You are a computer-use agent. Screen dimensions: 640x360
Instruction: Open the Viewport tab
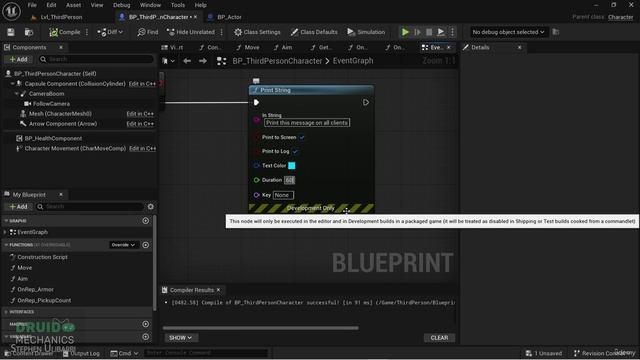[x=173, y=47]
